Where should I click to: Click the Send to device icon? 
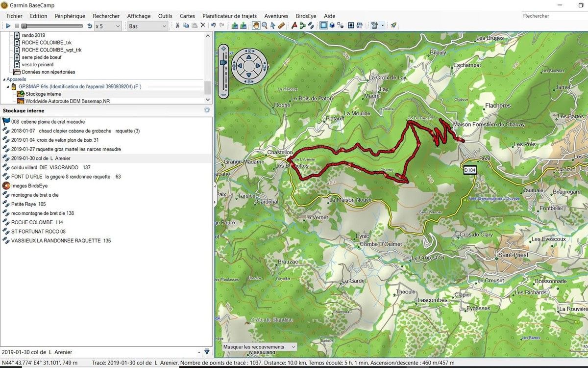coord(235,26)
